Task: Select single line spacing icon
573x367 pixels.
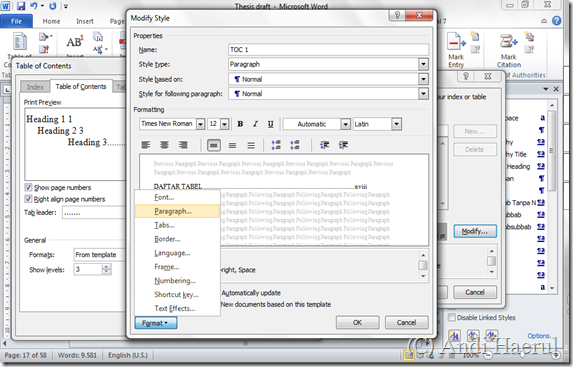Action: coord(214,145)
